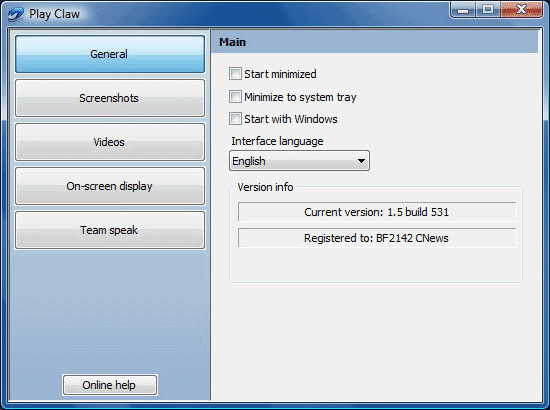550x410 pixels.
Task: Toggle Minimize to system tray option
Action: coord(235,97)
